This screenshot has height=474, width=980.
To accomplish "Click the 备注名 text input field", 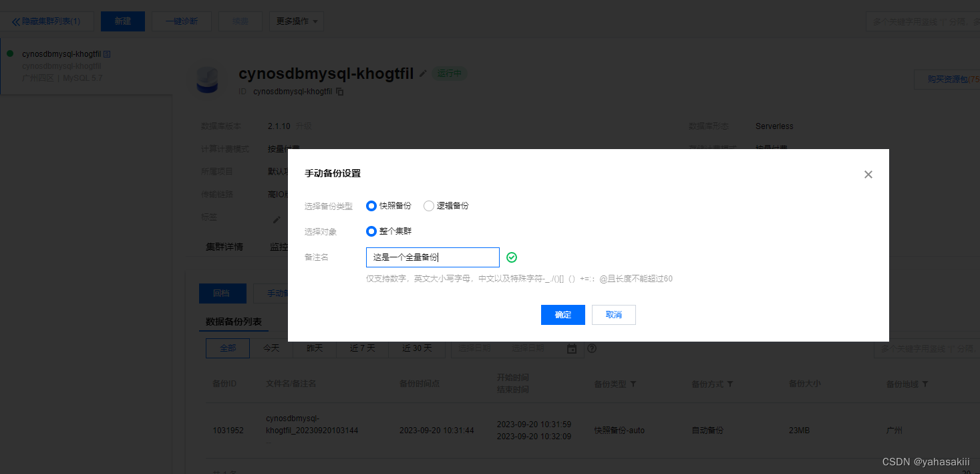I will tap(432, 257).
